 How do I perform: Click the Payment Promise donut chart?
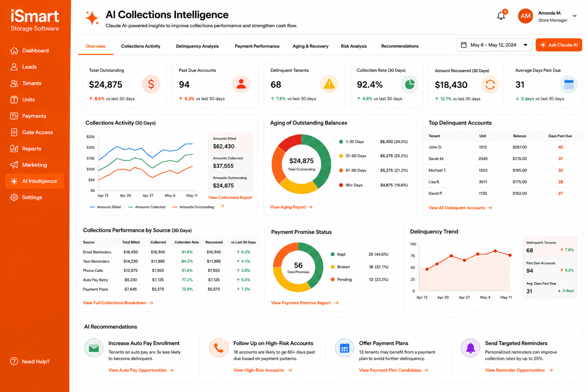click(x=298, y=267)
